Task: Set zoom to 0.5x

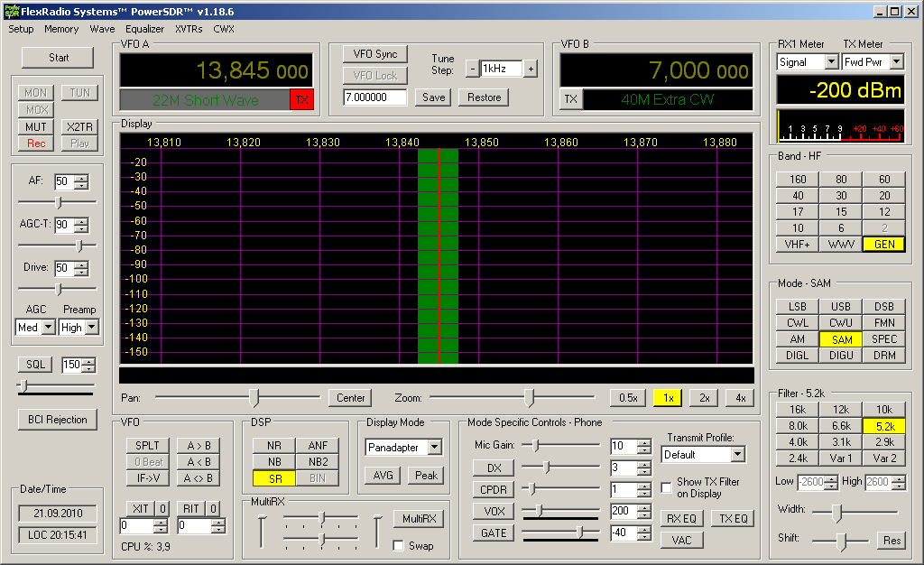Action: click(x=628, y=398)
